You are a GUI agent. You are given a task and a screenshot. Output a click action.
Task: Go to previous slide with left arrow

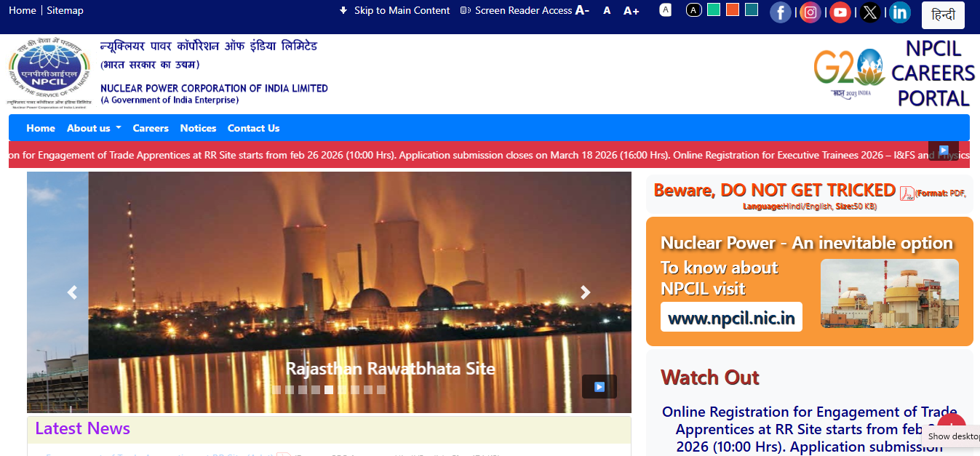click(x=72, y=292)
